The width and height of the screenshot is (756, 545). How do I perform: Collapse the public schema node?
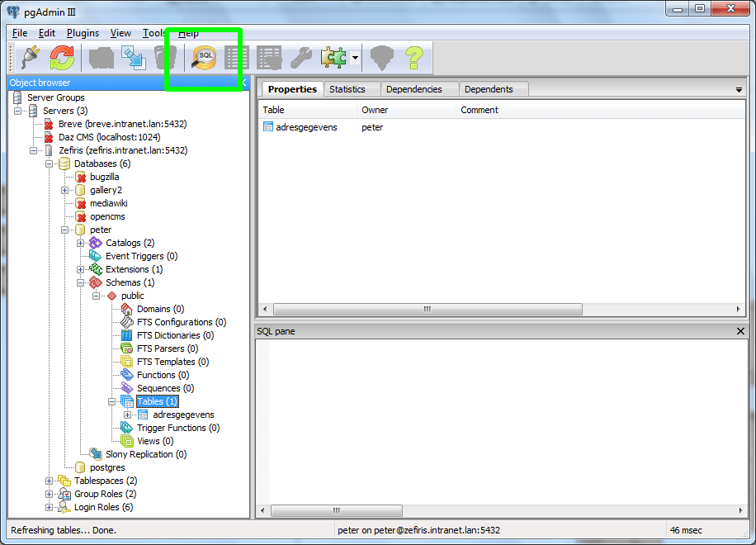point(96,296)
